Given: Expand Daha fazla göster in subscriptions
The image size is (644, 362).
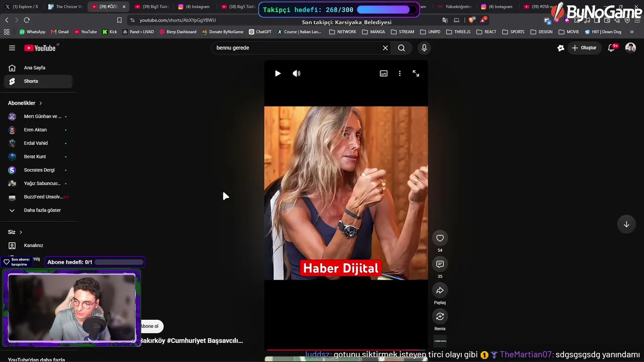Looking at the screenshot, I should pyautogui.click(x=38, y=210).
